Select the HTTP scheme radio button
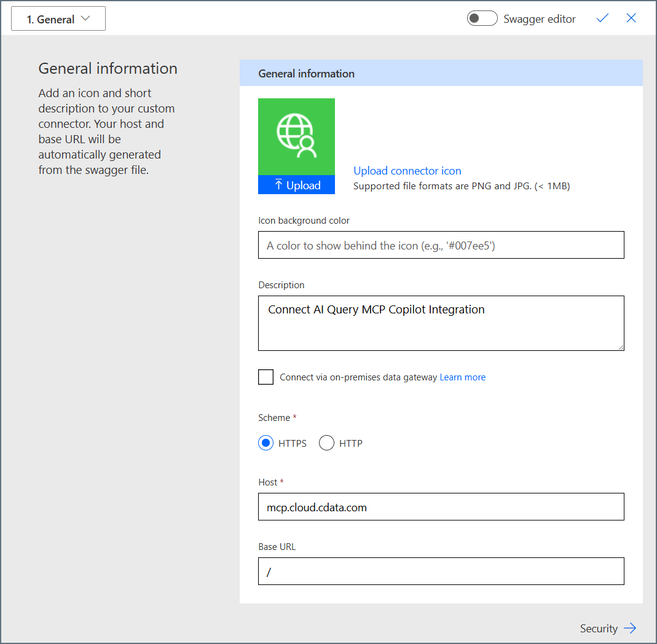This screenshot has height=644, width=657. pyautogui.click(x=326, y=443)
